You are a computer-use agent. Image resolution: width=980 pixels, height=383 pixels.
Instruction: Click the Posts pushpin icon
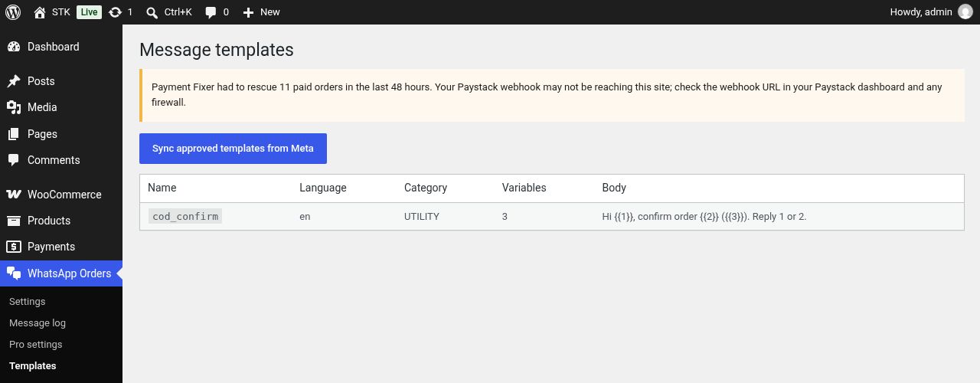(14, 81)
